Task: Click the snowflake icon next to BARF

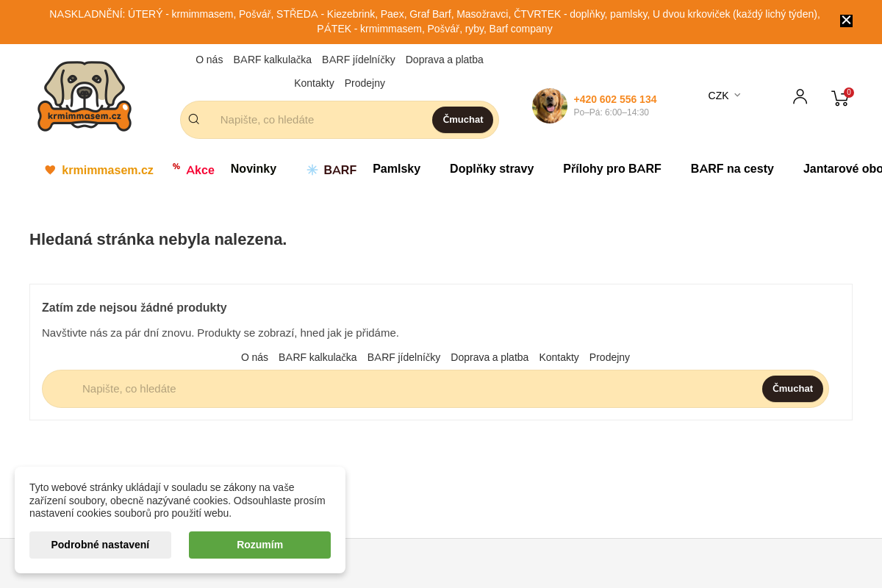Action: coord(312,170)
